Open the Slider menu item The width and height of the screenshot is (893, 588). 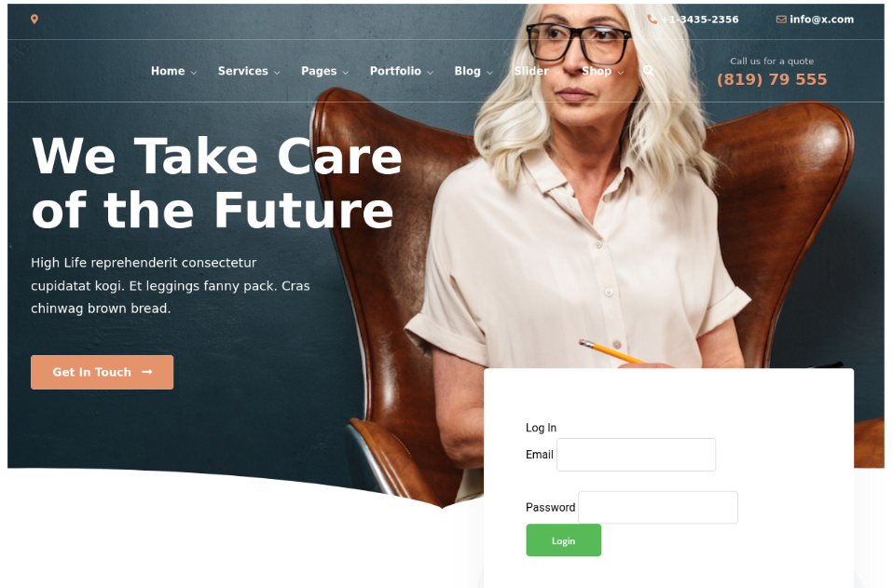[x=531, y=71]
